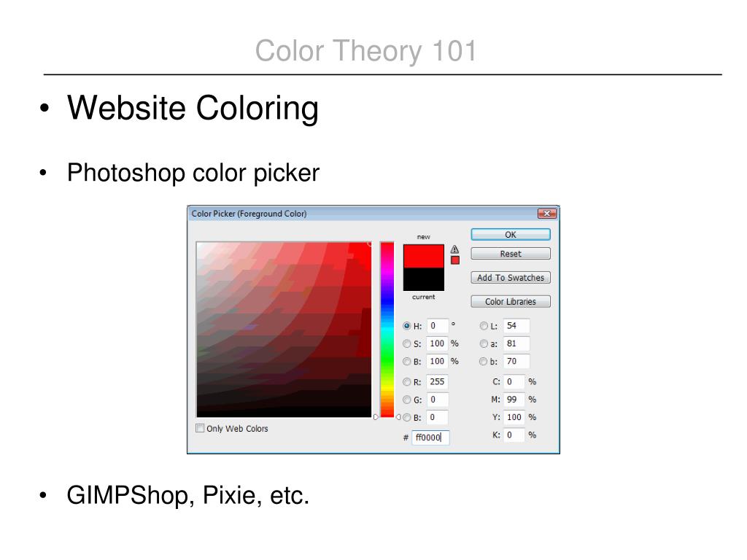Click the hex field showing ff0000
This screenshot has height=560, width=747.
(x=430, y=437)
